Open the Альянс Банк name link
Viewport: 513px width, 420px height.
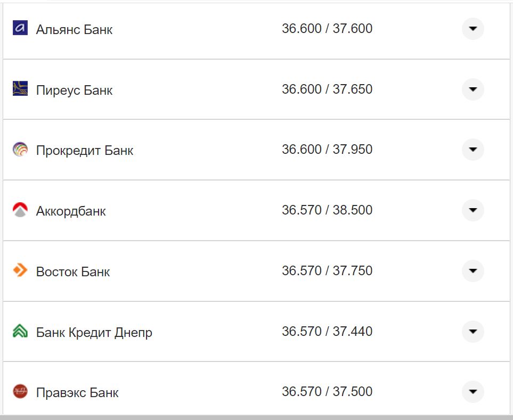tap(73, 29)
